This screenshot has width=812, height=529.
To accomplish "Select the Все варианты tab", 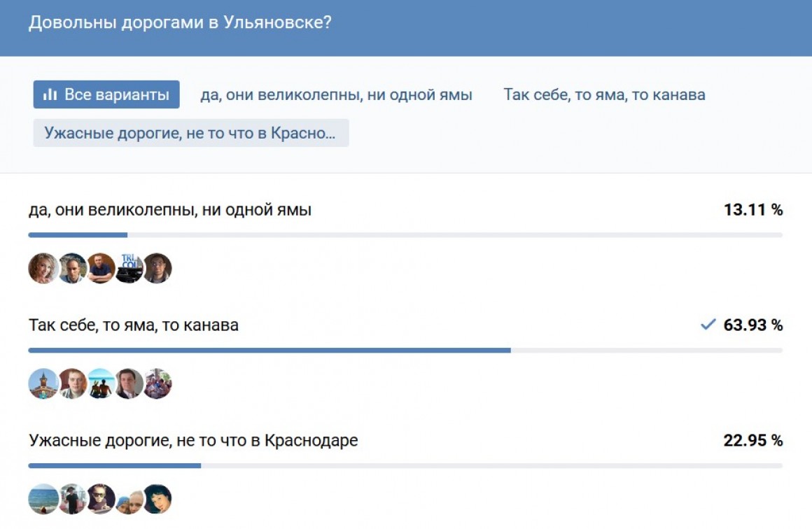I will tap(106, 94).
